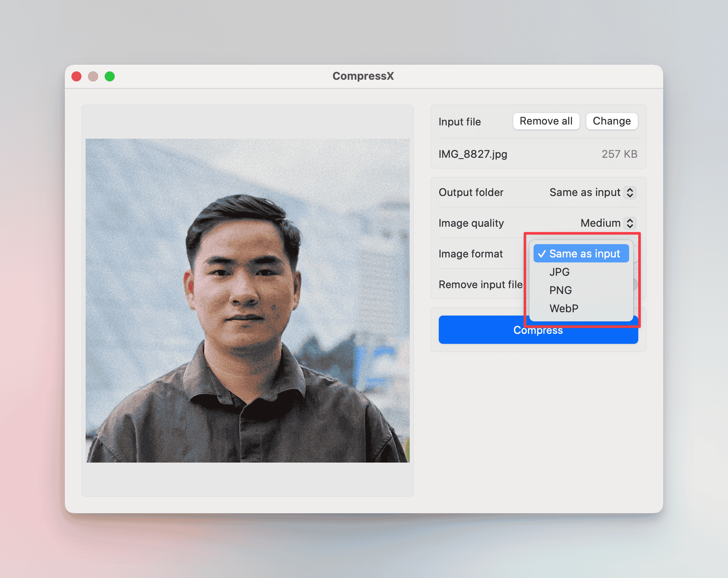Choose JPG from the format menu
The image size is (728, 578).
559,272
